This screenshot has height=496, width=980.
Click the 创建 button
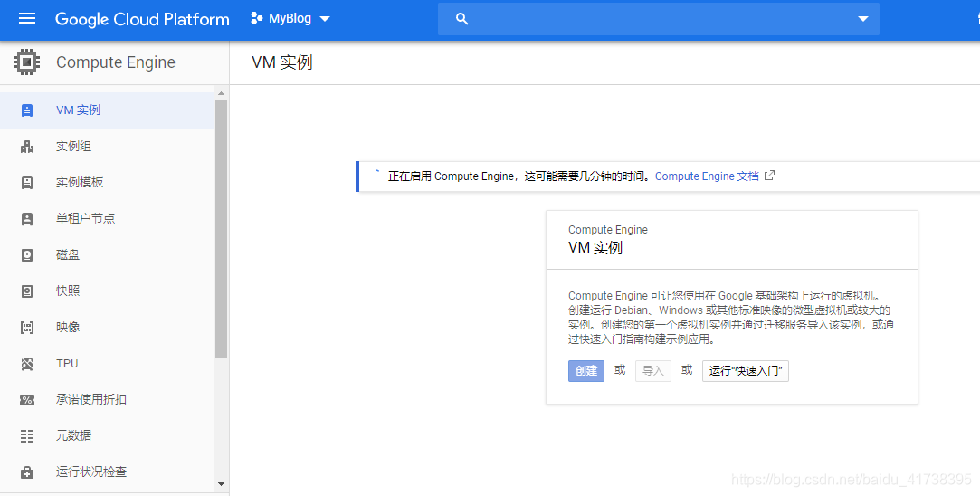coord(586,371)
